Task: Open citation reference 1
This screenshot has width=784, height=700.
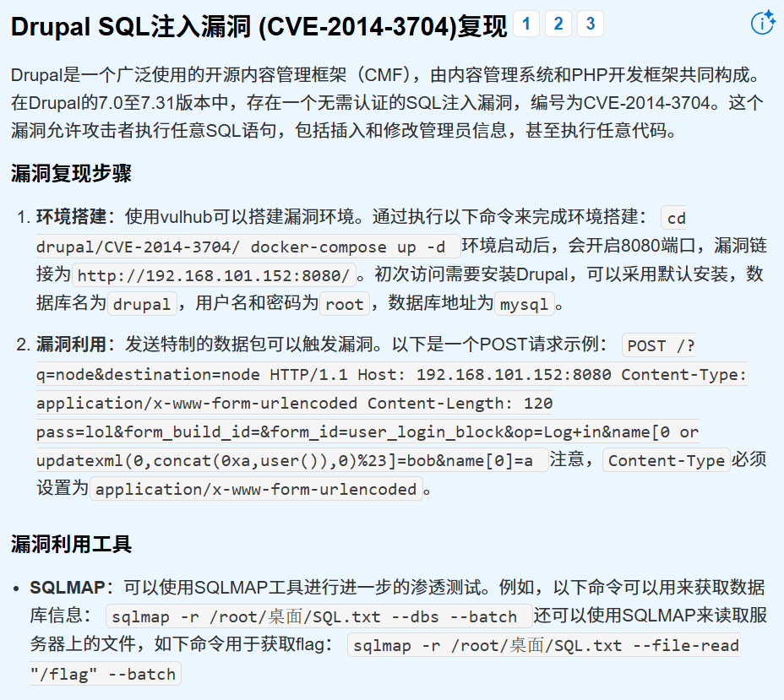Action: pos(526,24)
